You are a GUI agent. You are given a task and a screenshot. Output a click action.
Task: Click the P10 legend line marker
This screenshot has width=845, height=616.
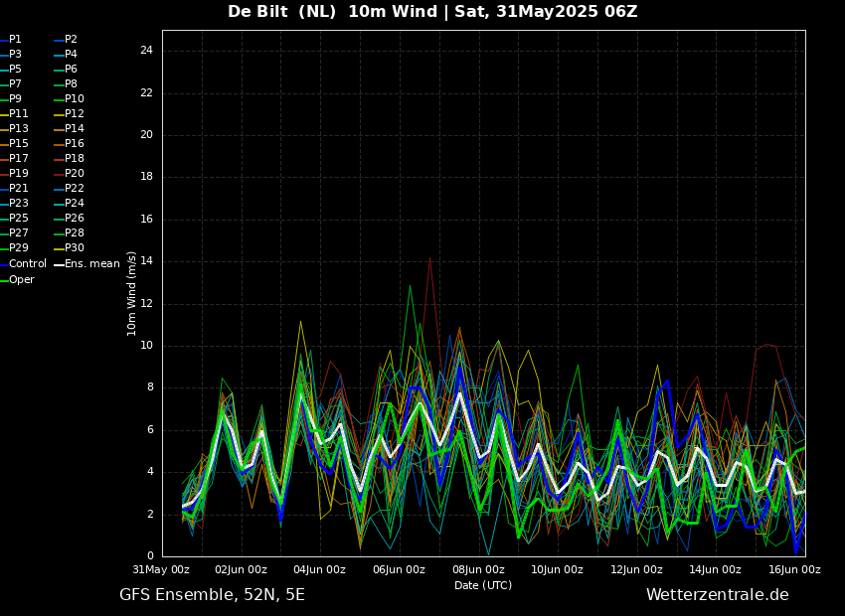pos(59,99)
